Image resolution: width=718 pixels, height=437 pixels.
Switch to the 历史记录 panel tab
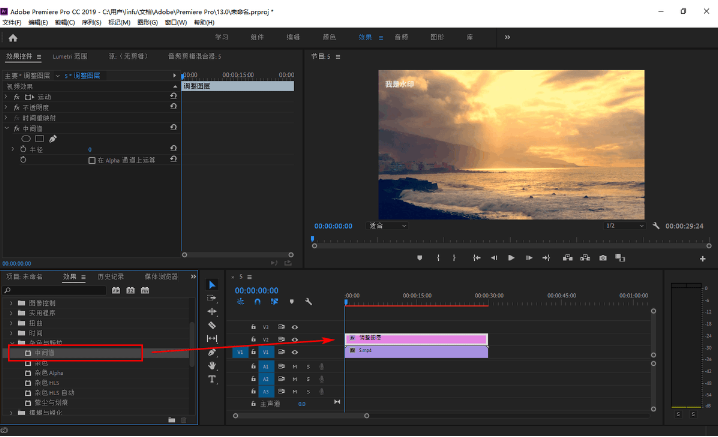coord(109,276)
